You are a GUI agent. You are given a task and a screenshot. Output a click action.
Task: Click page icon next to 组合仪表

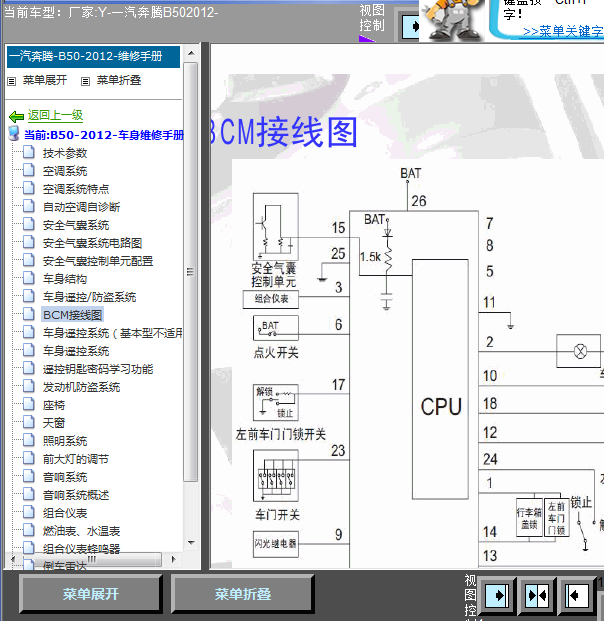(x=29, y=512)
